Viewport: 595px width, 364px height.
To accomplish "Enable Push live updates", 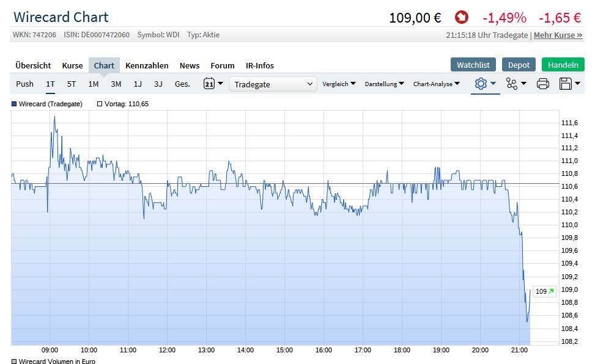I will (24, 84).
